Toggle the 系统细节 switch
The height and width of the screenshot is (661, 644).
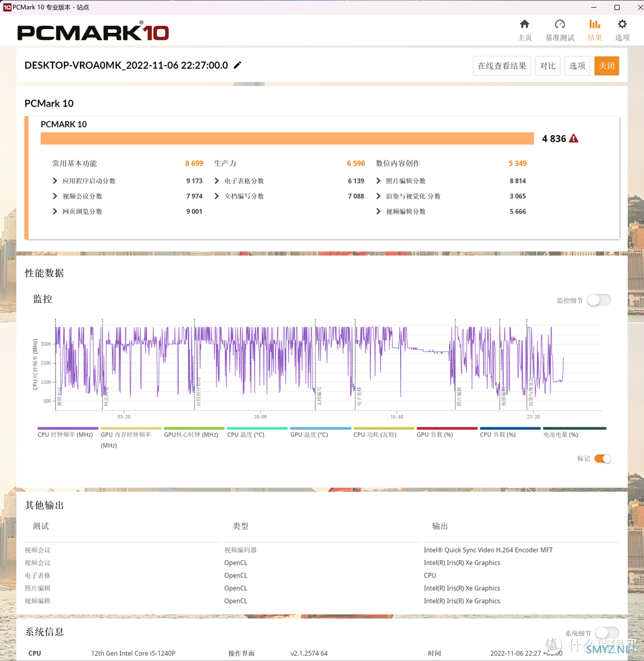click(607, 633)
